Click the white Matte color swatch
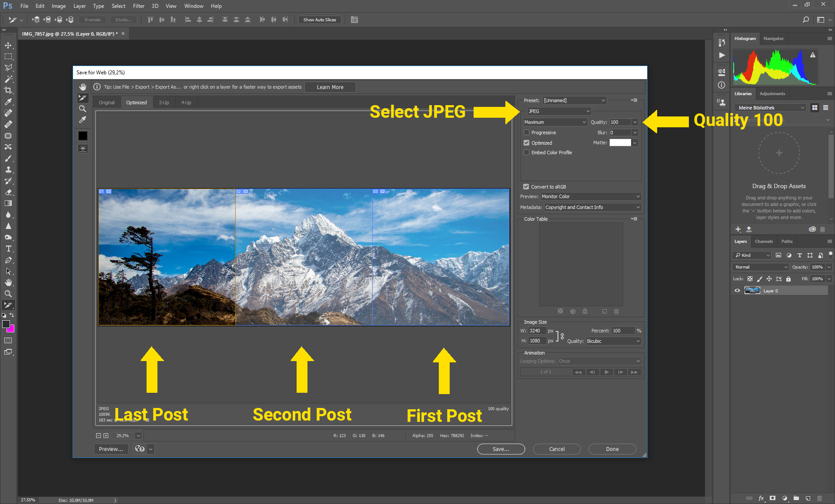This screenshot has width=835, height=504. (620, 143)
